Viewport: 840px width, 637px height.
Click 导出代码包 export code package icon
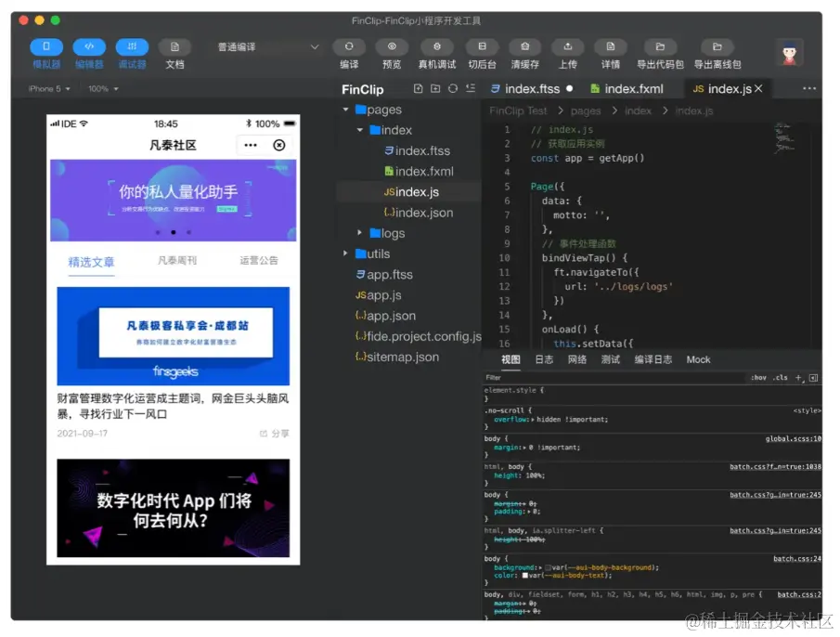(660, 47)
